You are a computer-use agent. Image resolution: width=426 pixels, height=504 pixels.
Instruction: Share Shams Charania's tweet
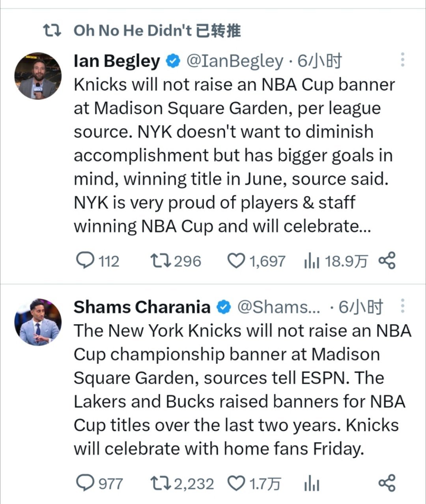click(x=387, y=483)
